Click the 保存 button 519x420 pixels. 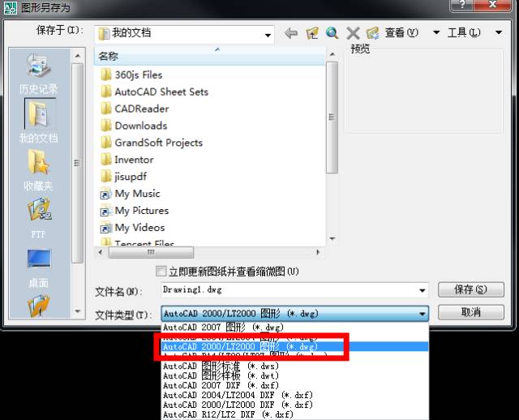470,290
